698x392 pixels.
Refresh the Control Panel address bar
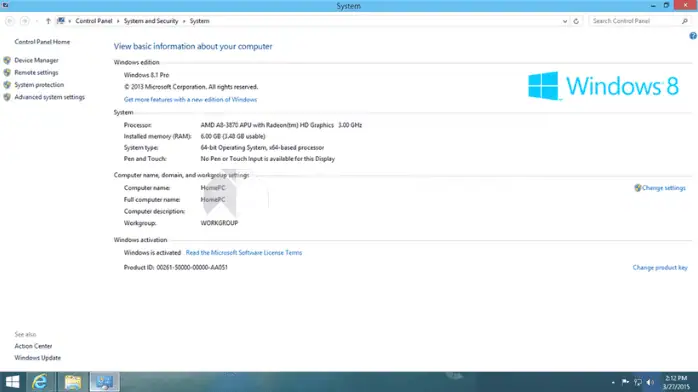pyautogui.click(x=576, y=21)
